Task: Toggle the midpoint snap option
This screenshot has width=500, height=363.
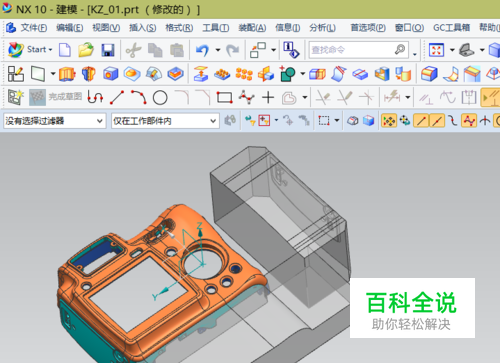Action: pyautogui.click(x=437, y=120)
